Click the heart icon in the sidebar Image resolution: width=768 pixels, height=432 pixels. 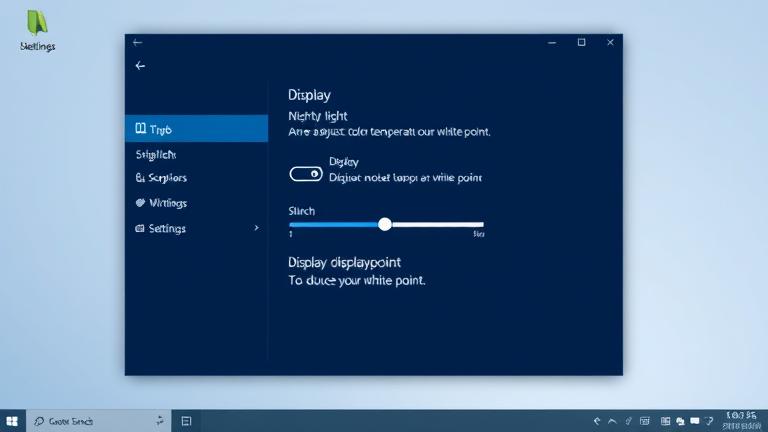[140, 203]
